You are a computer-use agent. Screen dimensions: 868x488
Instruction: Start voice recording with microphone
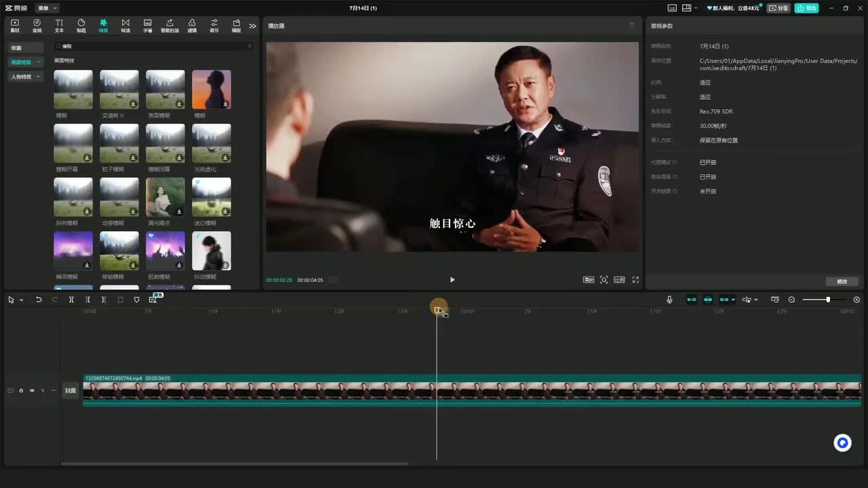tap(669, 300)
